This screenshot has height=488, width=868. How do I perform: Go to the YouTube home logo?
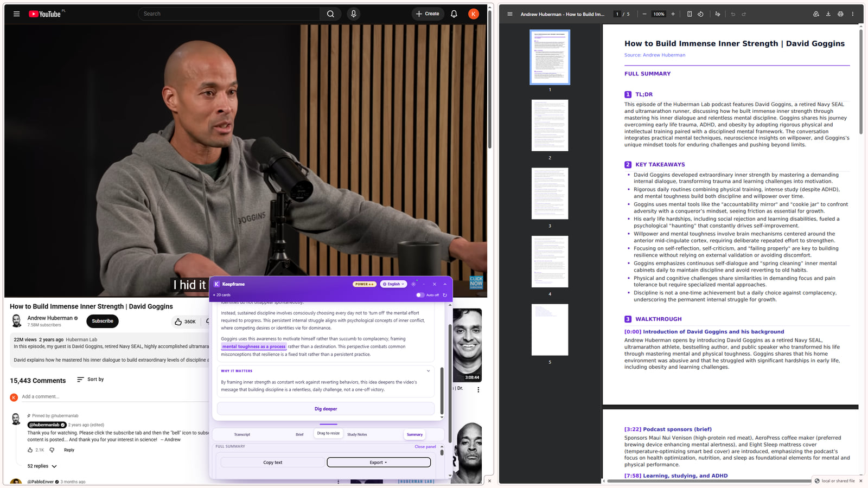pos(45,14)
